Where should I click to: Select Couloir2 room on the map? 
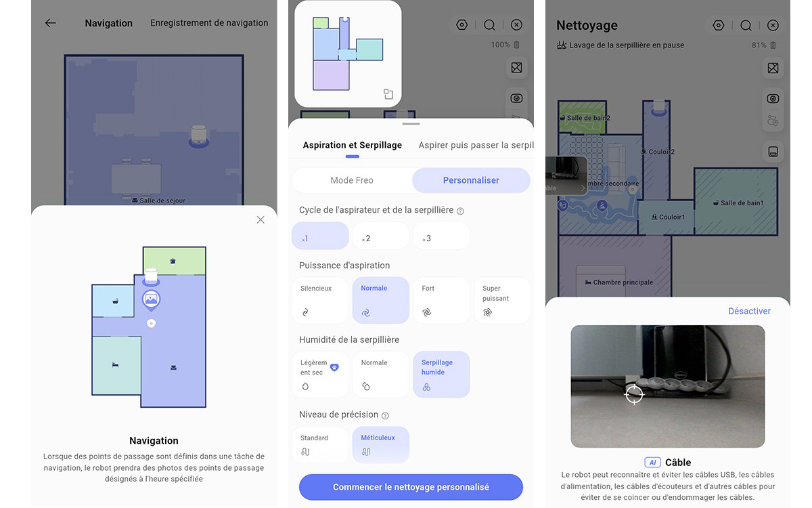pyautogui.click(x=656, y=149)
